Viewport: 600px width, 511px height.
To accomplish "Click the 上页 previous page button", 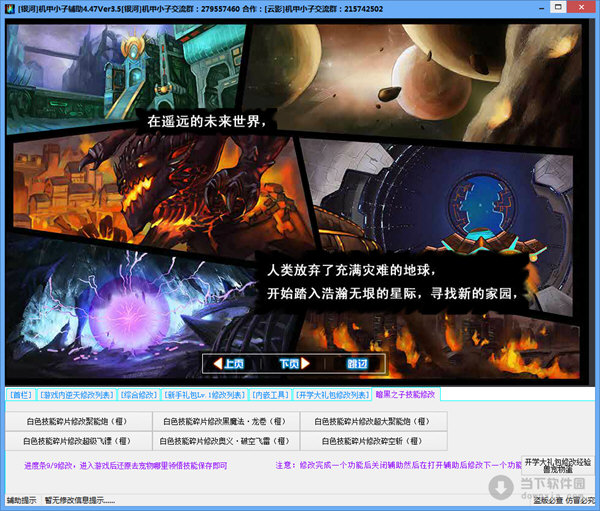I will point(228,363).
